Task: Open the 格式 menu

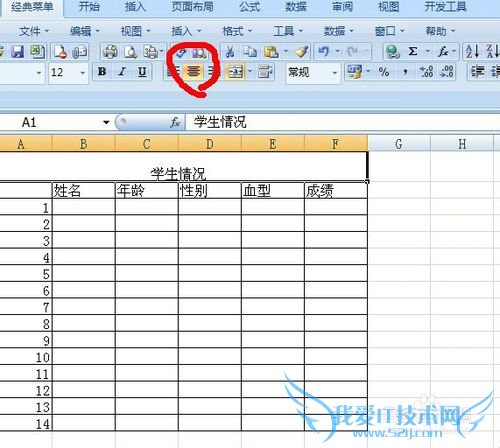Action: tap(237, 31)
